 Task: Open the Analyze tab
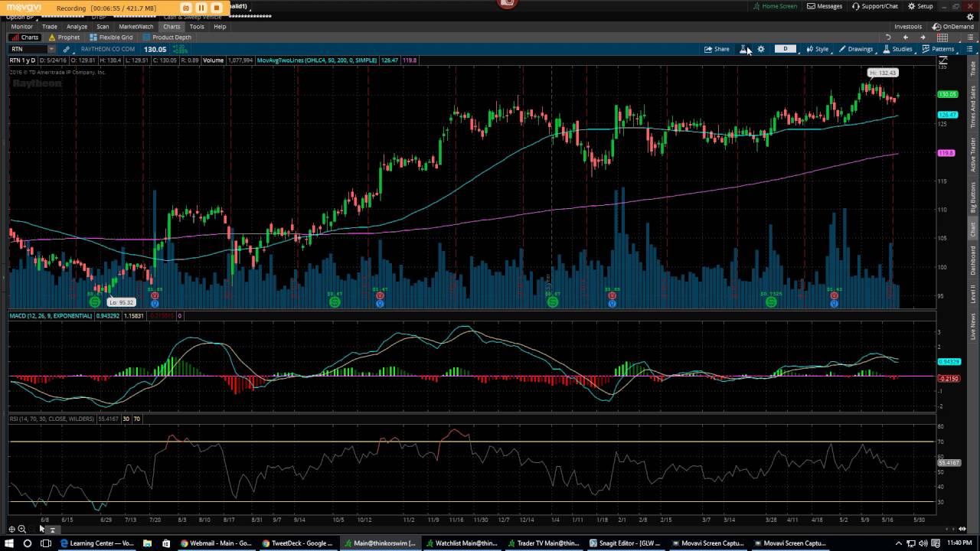click(77, 27)
